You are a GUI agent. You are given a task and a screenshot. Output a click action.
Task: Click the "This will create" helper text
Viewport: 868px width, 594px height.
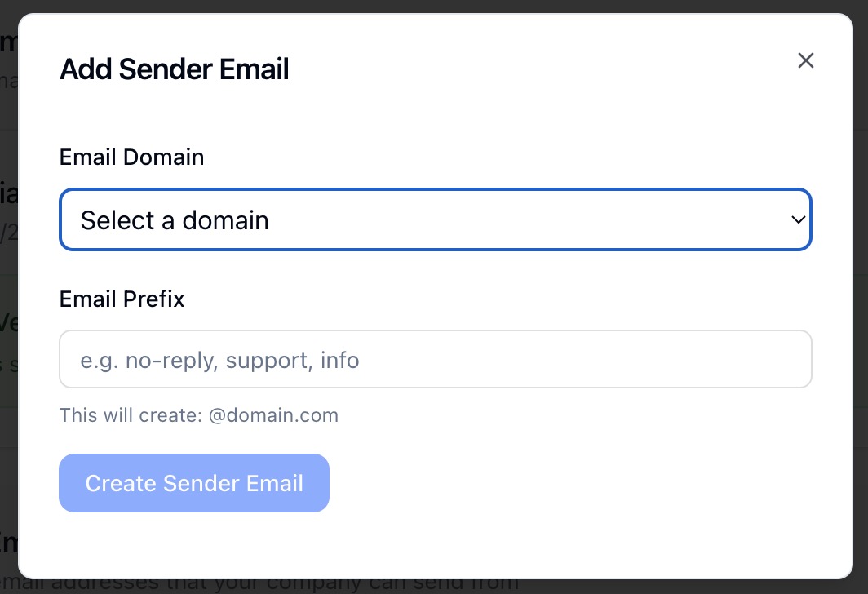tap(131, 415)
